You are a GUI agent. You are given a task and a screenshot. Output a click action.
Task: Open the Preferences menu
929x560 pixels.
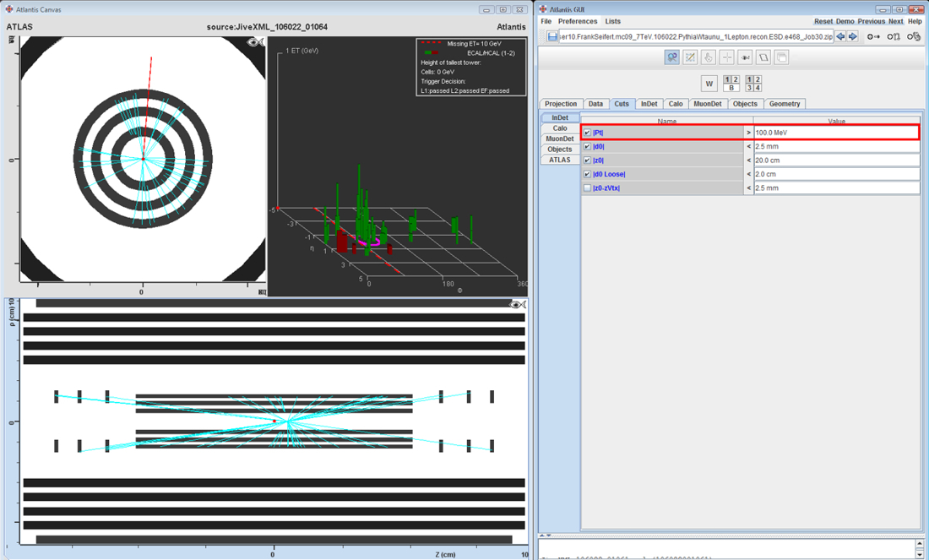tap(578, 21)
